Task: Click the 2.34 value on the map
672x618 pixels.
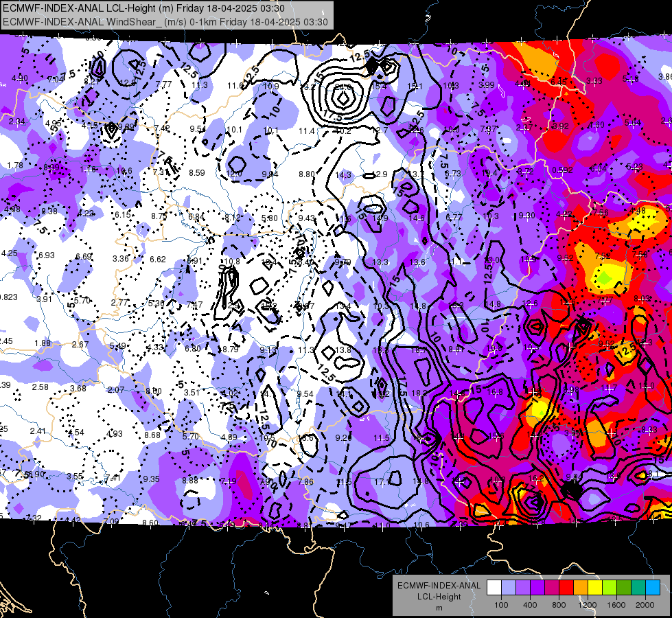Action: pos(16,122)
